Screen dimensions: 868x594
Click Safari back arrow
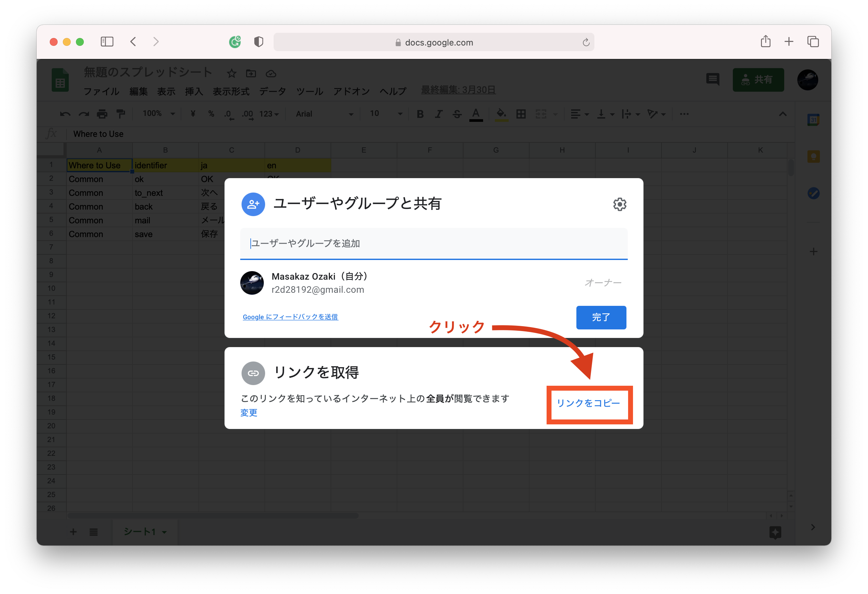click(x=133, y=42)
